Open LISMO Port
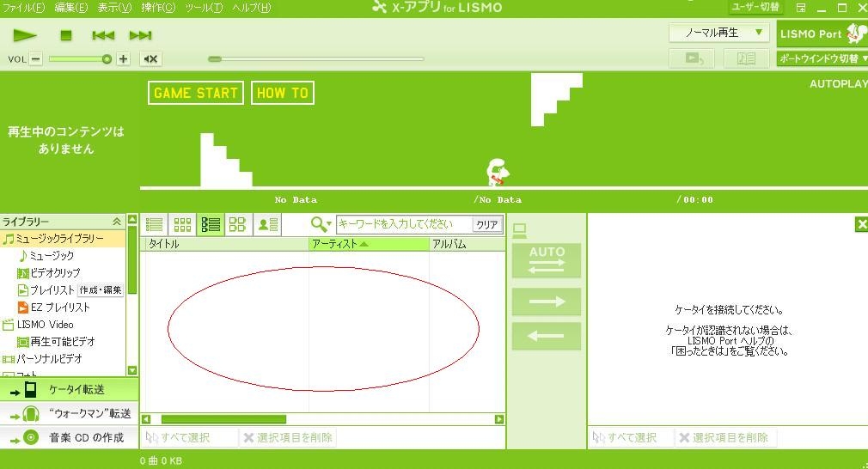 click(822, 33)
